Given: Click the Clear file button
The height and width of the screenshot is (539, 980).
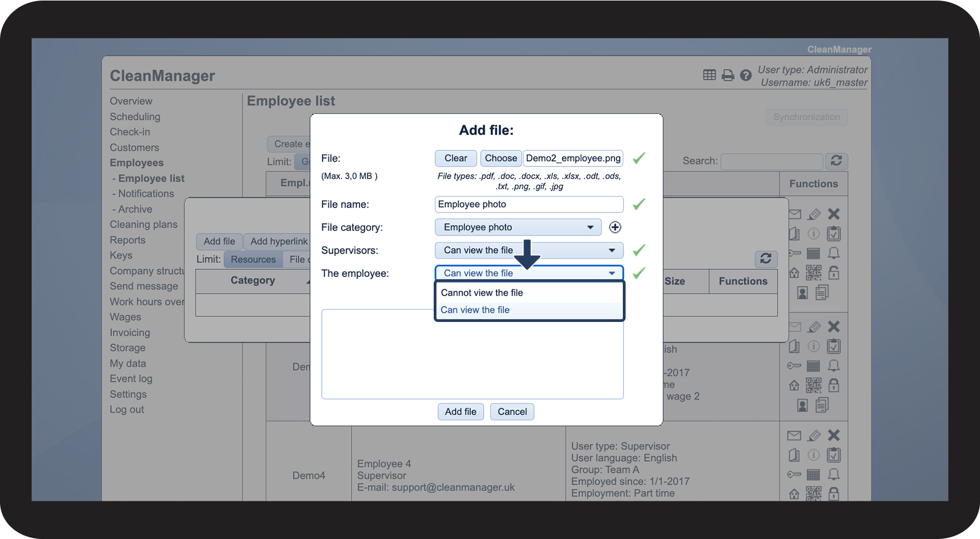Looking at the screenshot, I should [456, 158].
